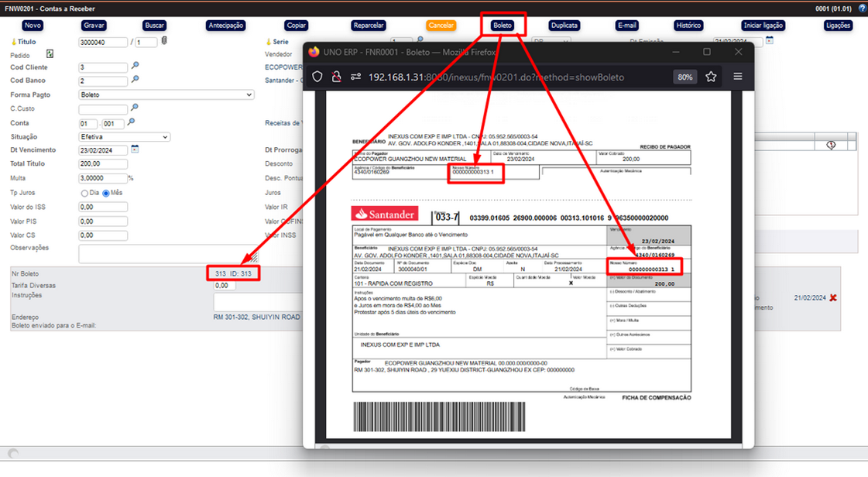
Task: Click the Firefox tracking protection shield
Action: (x=317, y=77)
